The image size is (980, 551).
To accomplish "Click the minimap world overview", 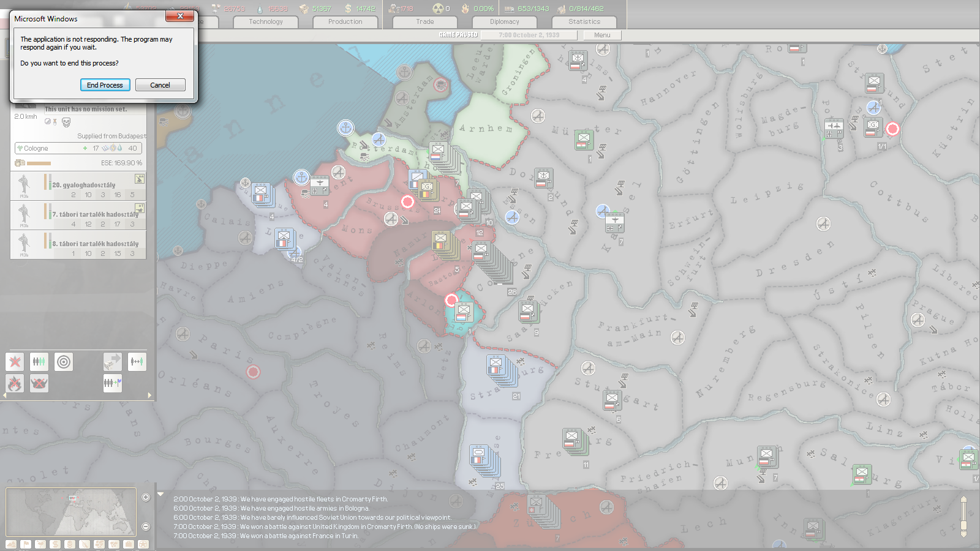I will click(71, 512).
